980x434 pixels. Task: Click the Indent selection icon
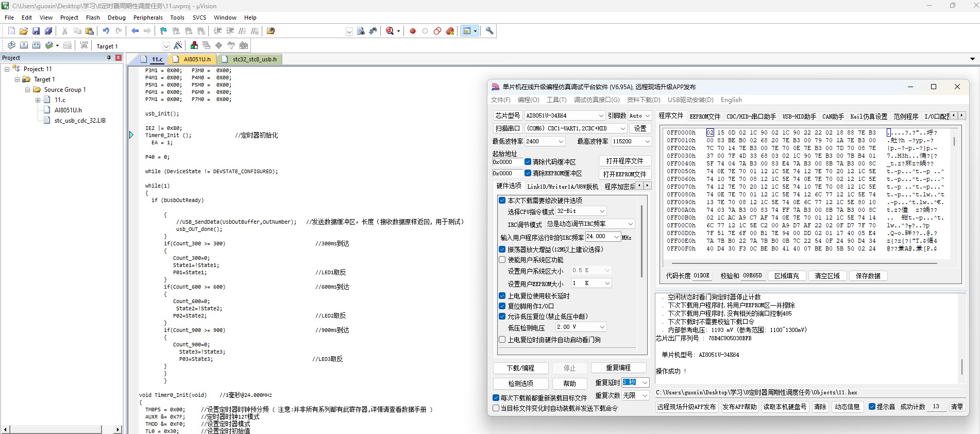point(218,31)
